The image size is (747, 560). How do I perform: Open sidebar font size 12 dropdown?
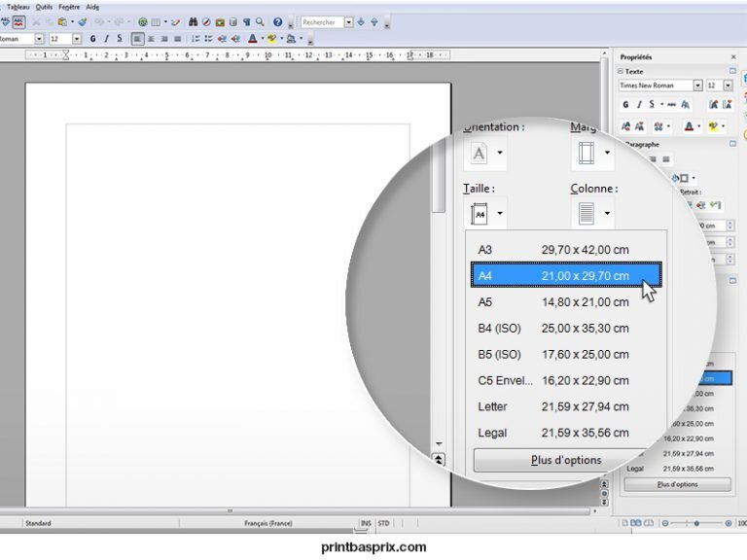728,86
